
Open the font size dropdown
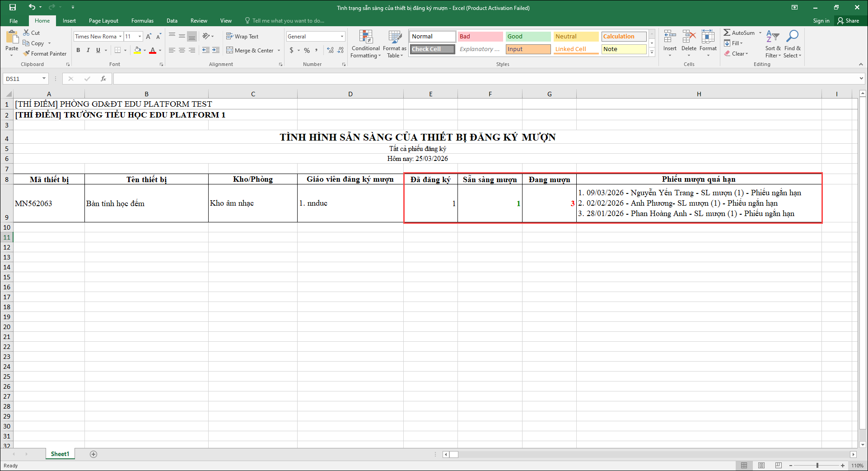(x=140, y=37)
